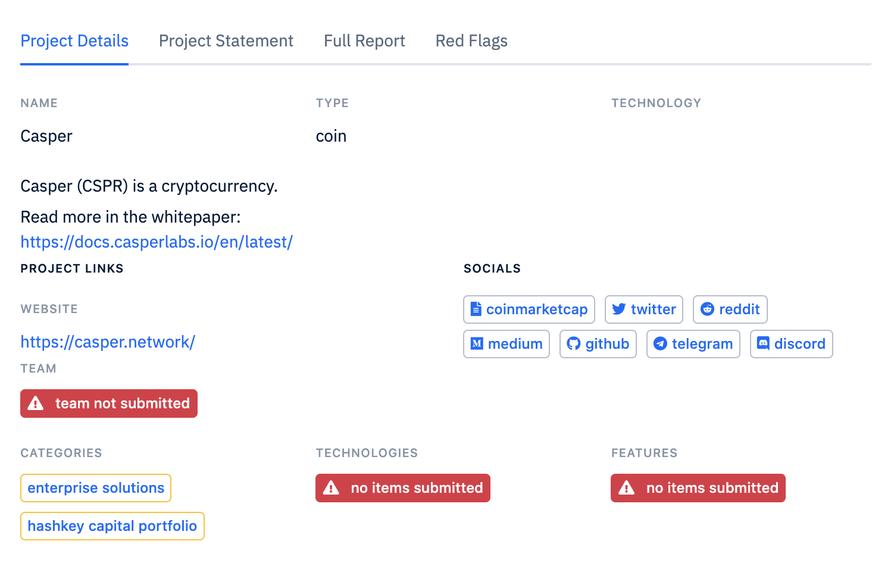Click the team not submitted badge
894x588 pixels.
(109, 404)
